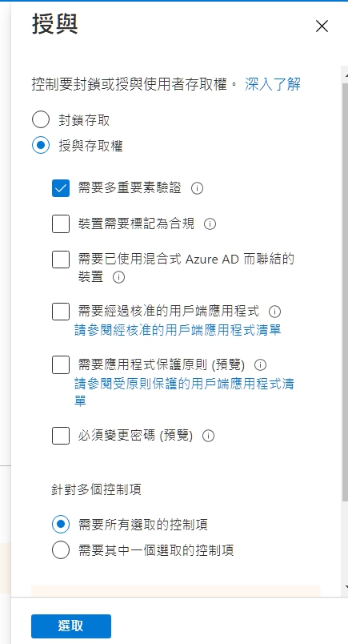Viewport: 348px width, 644px height.
Task: Check 必須變更密碼 (預覽) option
Action: 61,436
